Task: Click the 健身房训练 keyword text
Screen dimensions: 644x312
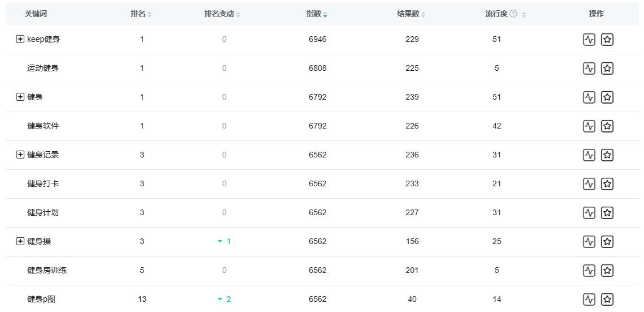Action: [x=47, y=271]
